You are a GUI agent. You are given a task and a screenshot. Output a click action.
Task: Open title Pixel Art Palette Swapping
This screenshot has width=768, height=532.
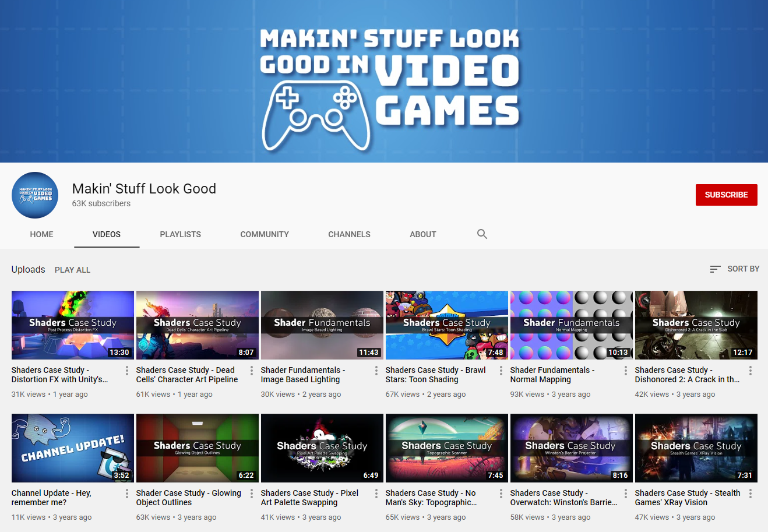pyautogui.click(x=310, y=498)
